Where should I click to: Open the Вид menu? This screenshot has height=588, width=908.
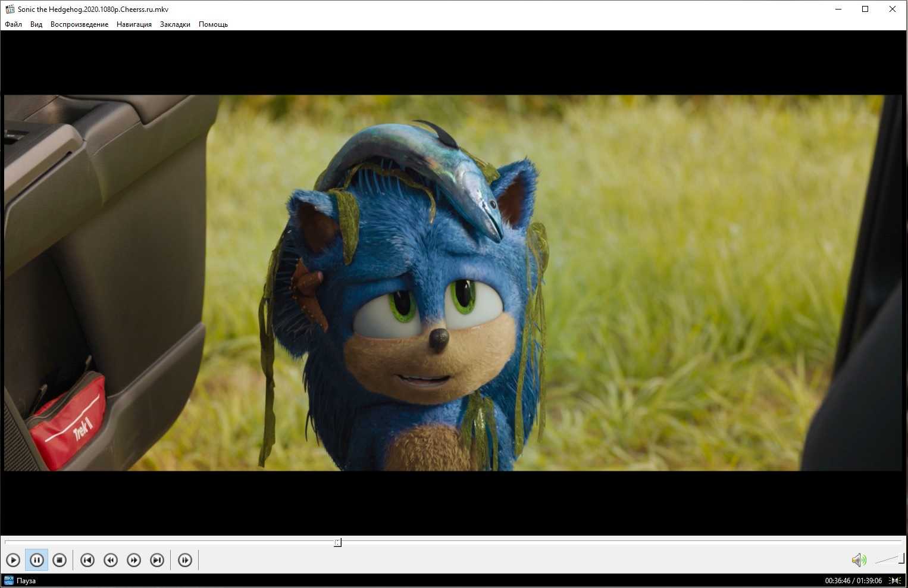(x=36, y=24)
